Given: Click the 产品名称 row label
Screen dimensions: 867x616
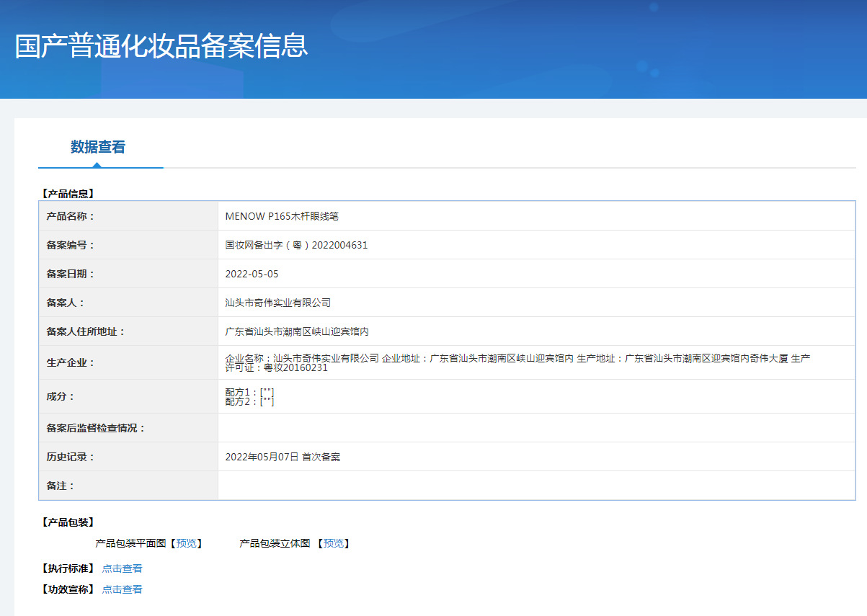Looking at the screenshot, I should point(71,216).
